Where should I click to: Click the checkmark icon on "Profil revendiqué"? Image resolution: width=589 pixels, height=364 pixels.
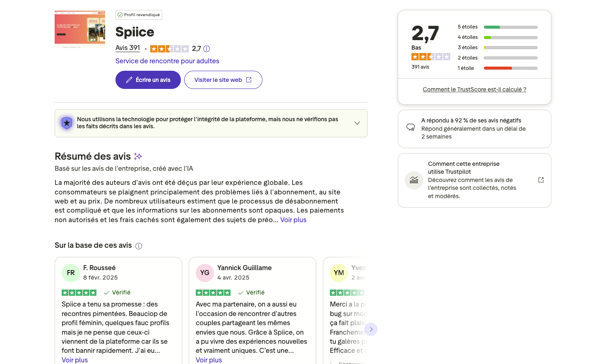tap(120, 14)
